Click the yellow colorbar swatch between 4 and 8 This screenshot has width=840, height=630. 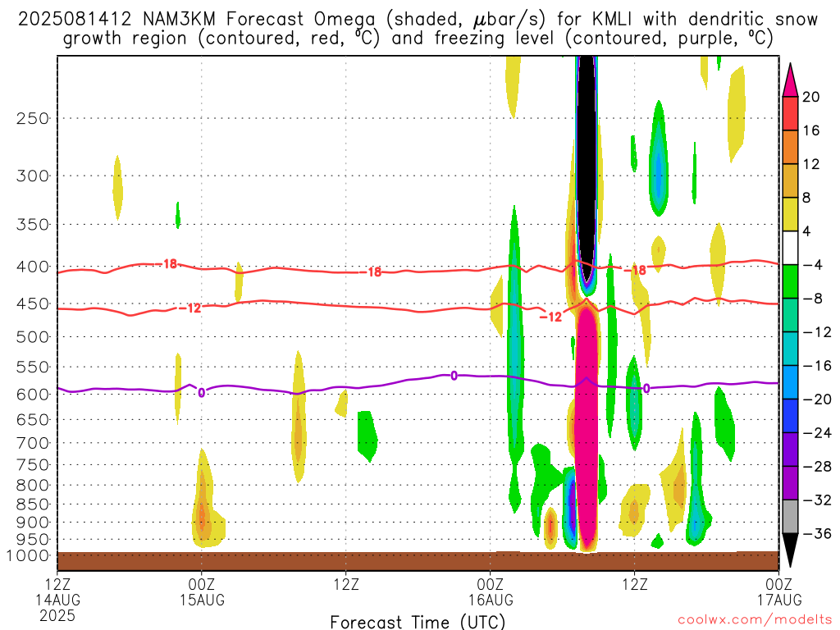tap(790, 214)
